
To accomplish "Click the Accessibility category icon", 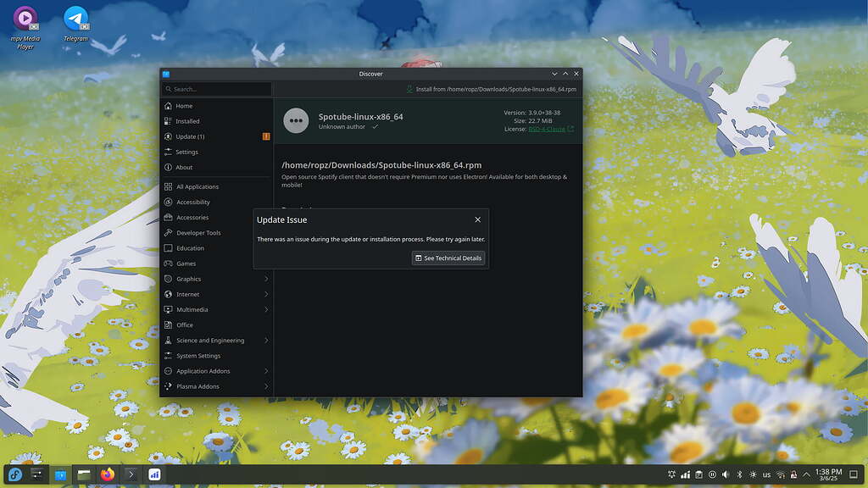I will (170, 202).
